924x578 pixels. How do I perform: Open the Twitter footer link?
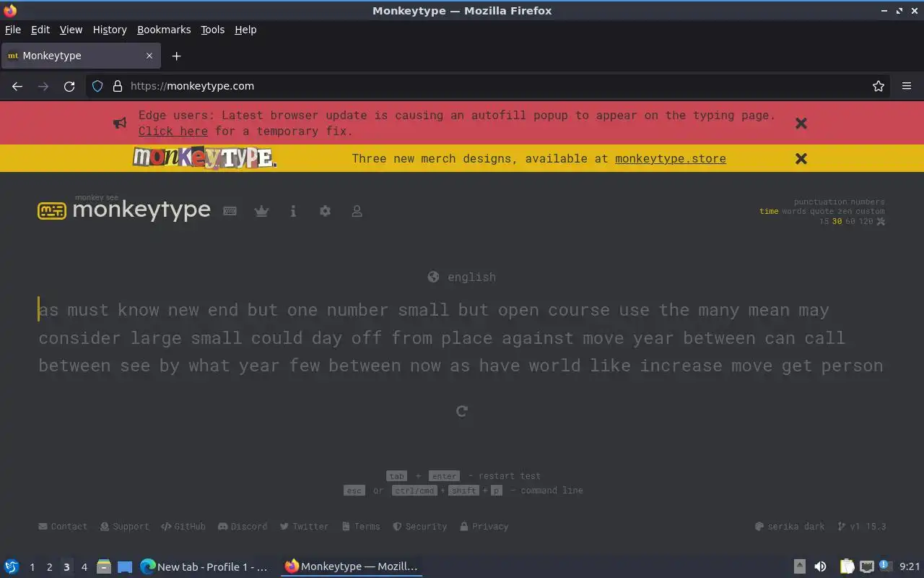click(x=304, y=527)
